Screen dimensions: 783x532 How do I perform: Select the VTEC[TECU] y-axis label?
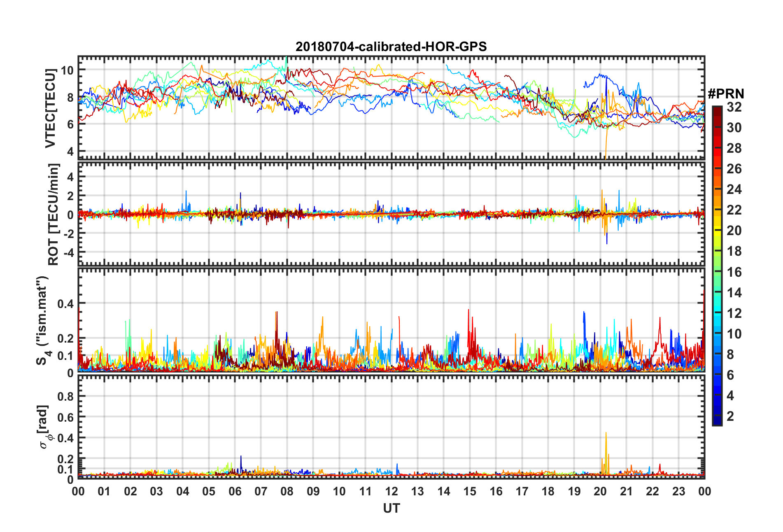(x=50, y=108)
